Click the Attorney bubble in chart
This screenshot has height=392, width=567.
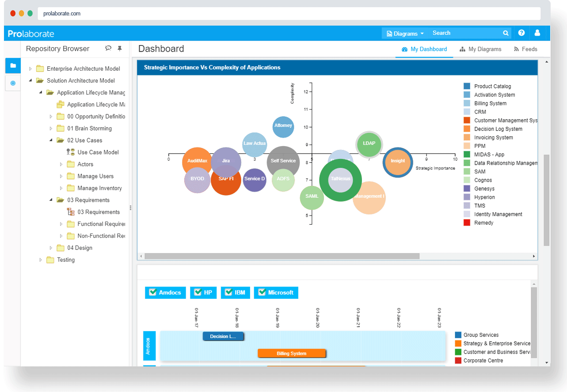tap(283, 127)
